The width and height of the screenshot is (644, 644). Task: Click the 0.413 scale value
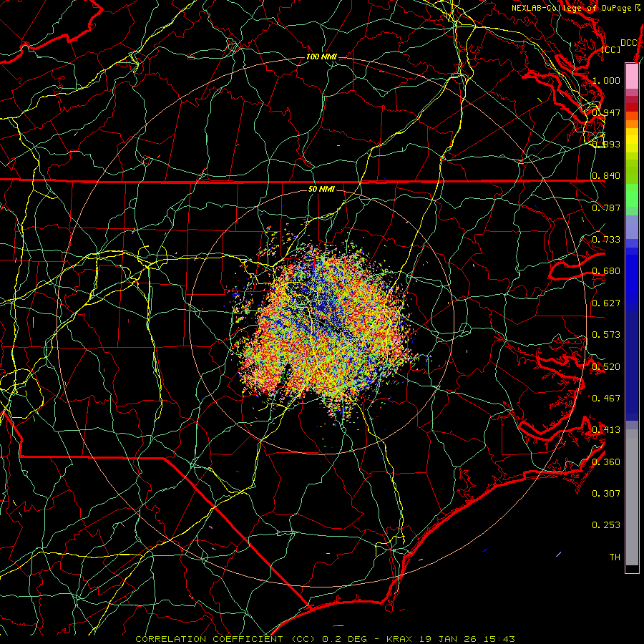606,430
